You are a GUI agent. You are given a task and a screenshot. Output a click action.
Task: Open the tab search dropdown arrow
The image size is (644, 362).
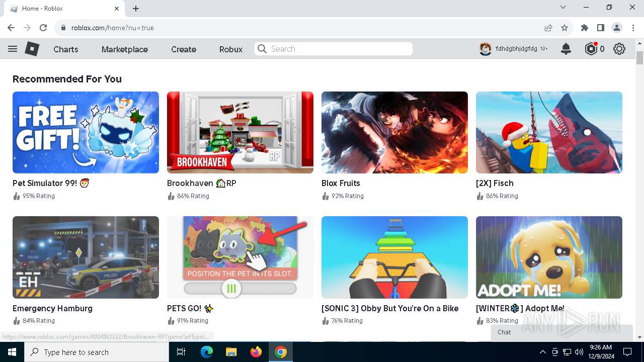pos(563,7)
